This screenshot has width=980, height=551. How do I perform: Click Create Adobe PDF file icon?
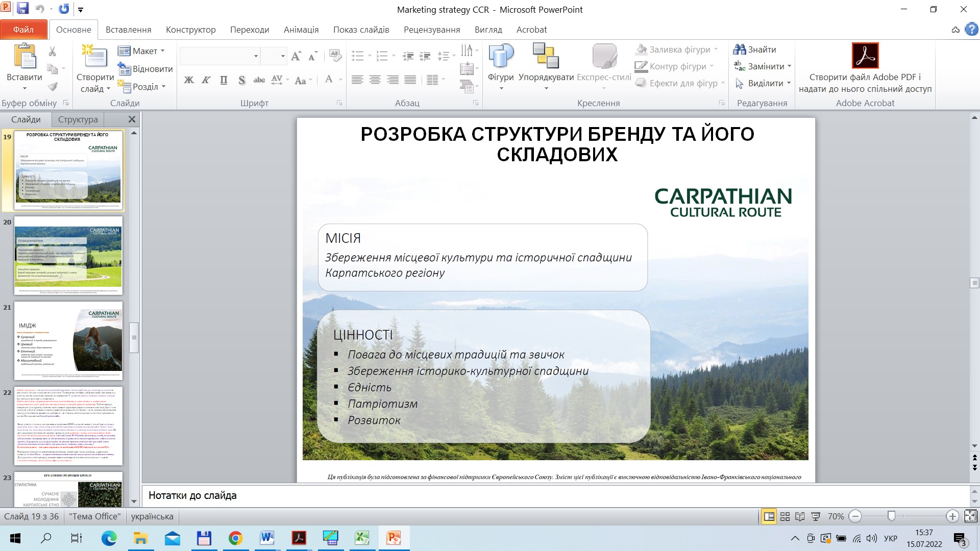[x=865, y=56]
